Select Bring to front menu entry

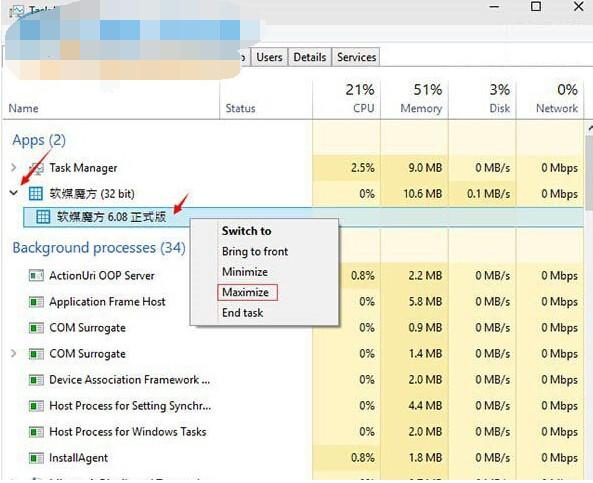pos(255,252)
